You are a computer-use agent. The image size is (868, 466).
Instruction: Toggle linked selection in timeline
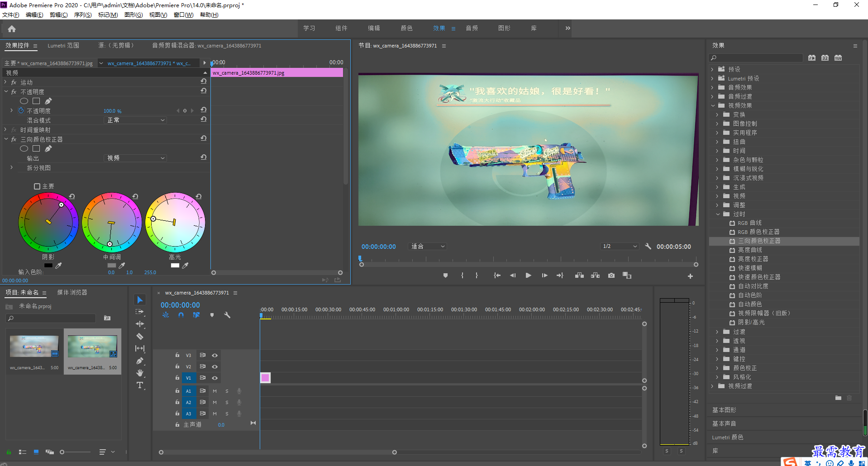click(x=196, y=315)
